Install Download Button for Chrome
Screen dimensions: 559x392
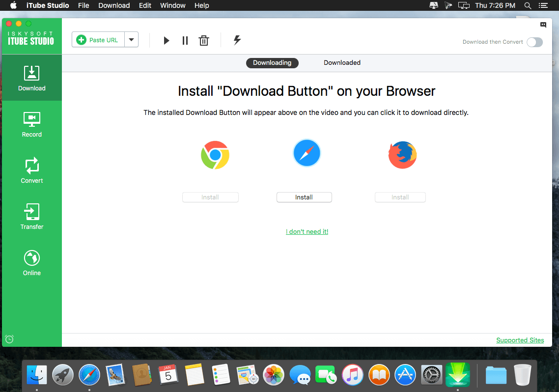[x=210, y=197]
